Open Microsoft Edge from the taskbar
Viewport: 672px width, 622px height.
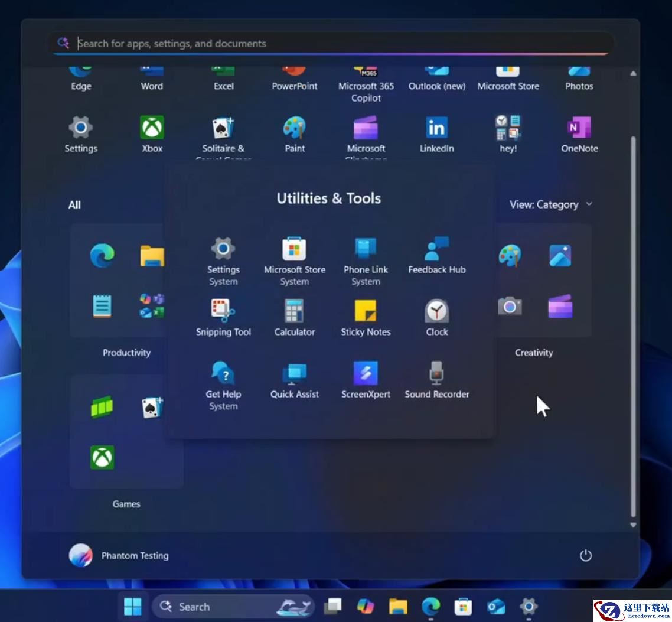(430, 606)
